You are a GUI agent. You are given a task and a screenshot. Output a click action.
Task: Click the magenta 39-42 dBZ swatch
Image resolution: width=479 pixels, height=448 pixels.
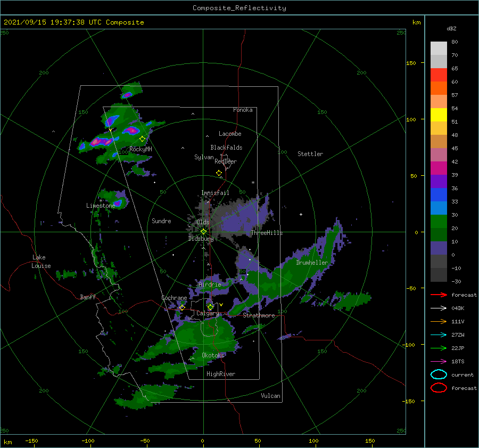click(x=439, y=168)
